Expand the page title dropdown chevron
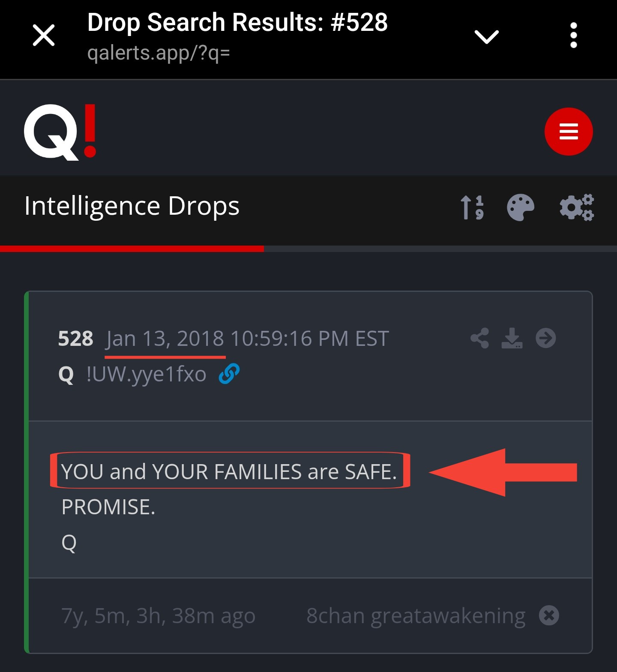 coord(486,36)
